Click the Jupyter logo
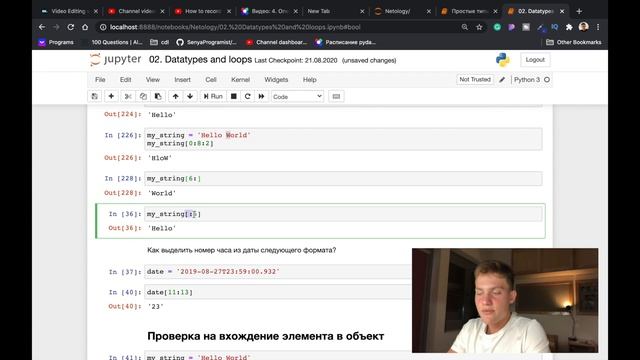640x360 pixels. pyautogui.click(x=116, y=60)
